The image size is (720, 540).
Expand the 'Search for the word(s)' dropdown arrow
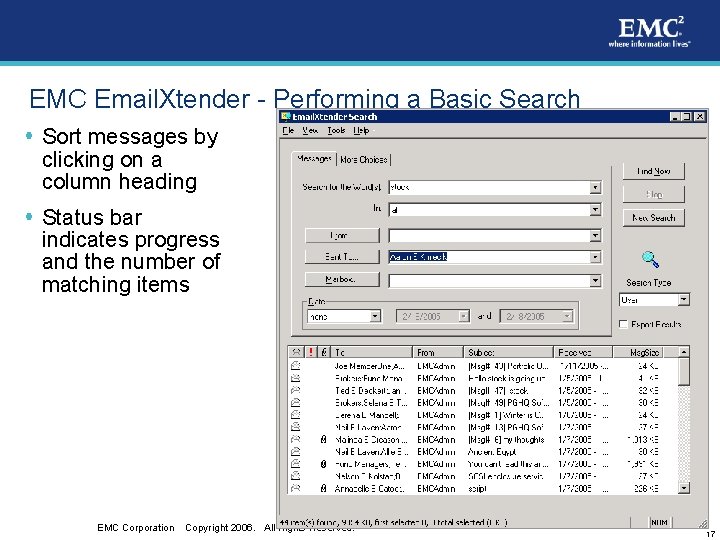[595, 187]
